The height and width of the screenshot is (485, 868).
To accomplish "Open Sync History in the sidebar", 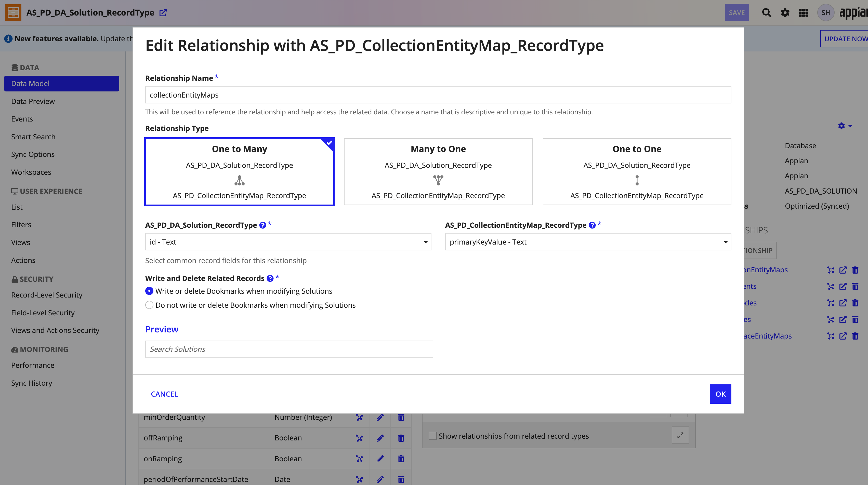I will (x=32, y=383).
